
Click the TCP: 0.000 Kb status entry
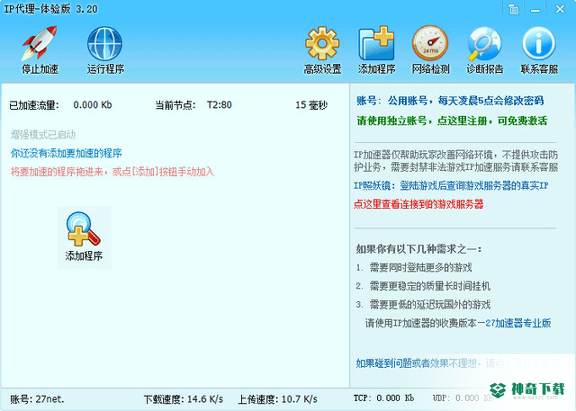tap(384, 398)
